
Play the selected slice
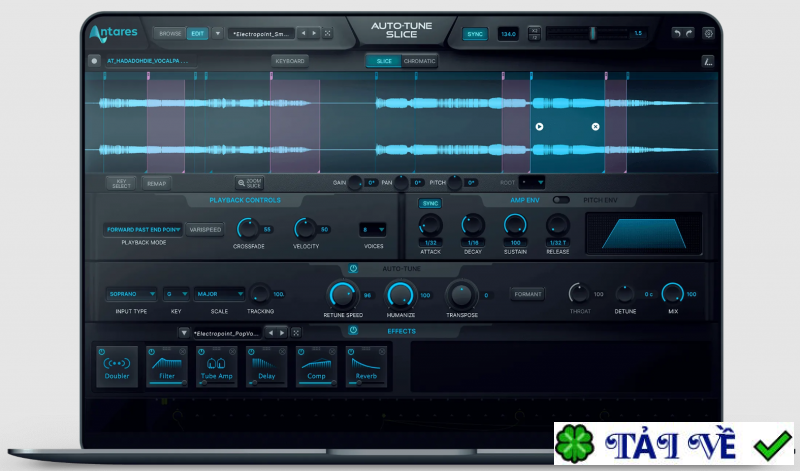point(539,127)
